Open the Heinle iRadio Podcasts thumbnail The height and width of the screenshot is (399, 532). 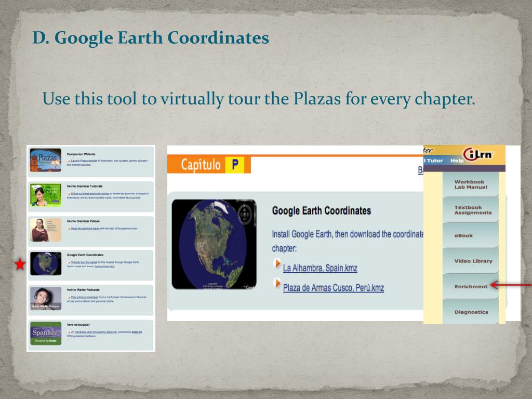click(x=46, y=299)
